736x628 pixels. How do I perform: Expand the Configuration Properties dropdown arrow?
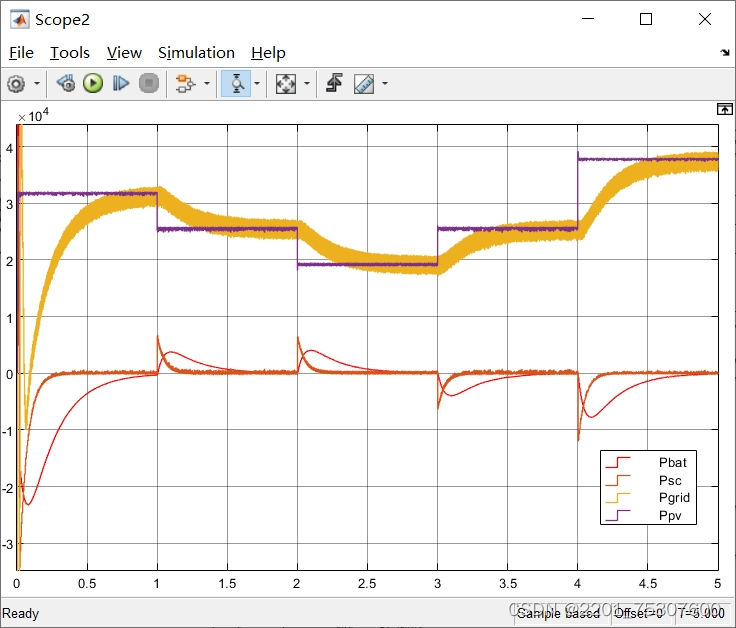pos(37,84)
